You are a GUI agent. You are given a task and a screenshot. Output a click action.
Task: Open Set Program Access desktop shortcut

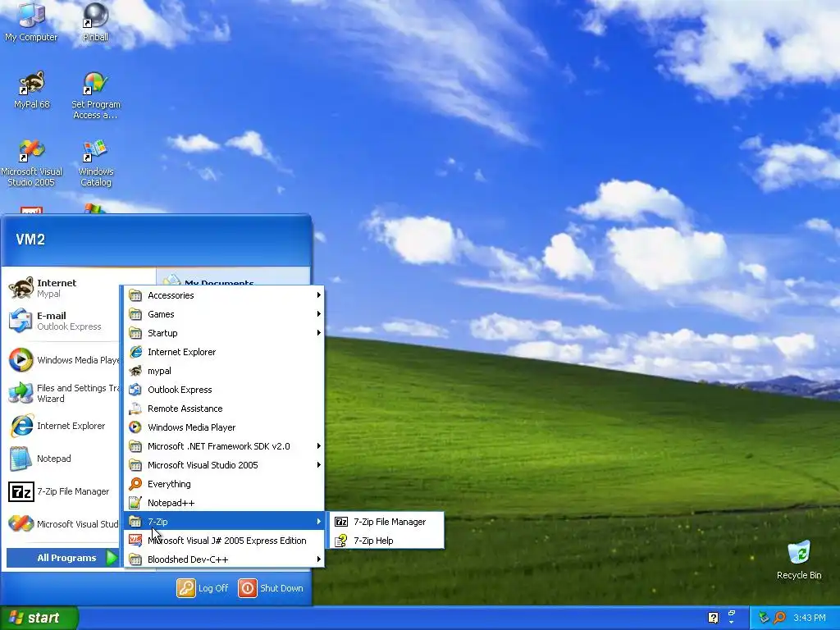point(96,95)
